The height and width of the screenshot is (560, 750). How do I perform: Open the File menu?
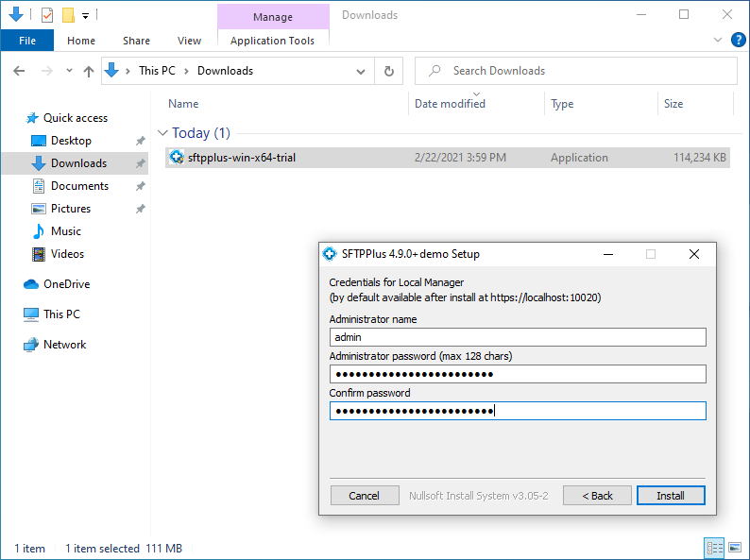point(27,41)
